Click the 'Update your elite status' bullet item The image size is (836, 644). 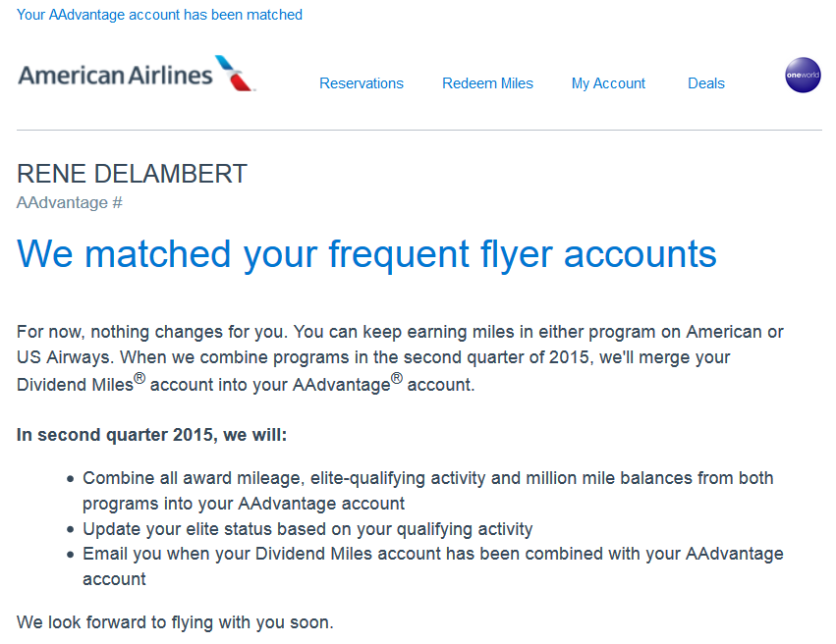pyautogui.click(x=307, y=529)
